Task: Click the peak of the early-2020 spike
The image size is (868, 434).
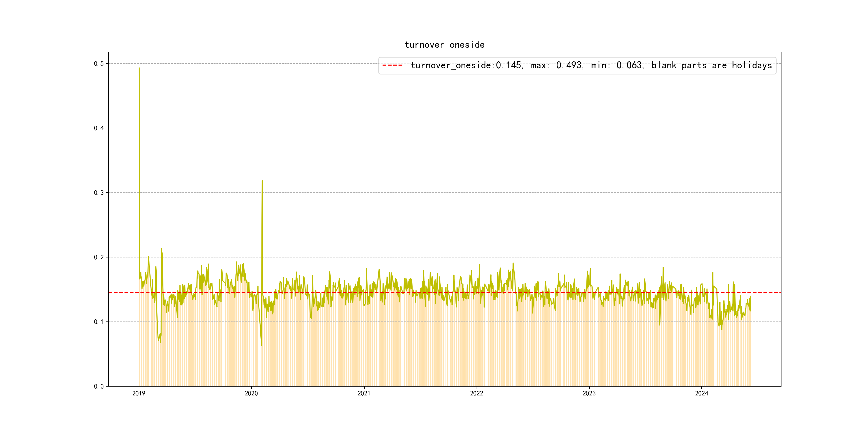Action: pyautogui.click(x=262, y=181)
